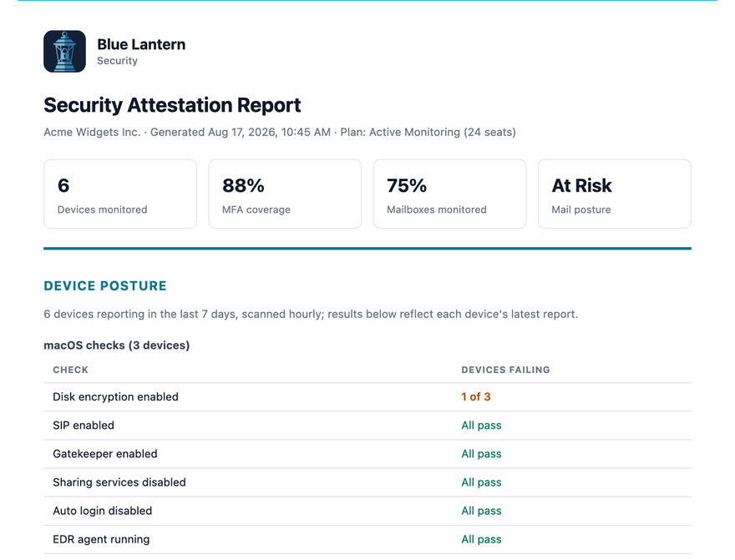The image size is (735, 560).
Task: Click the 'Gatekeeper enabled' row label
Action: (105, 454)
